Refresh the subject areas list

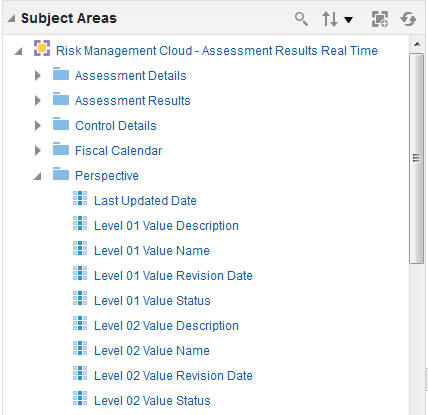(408, 19)
